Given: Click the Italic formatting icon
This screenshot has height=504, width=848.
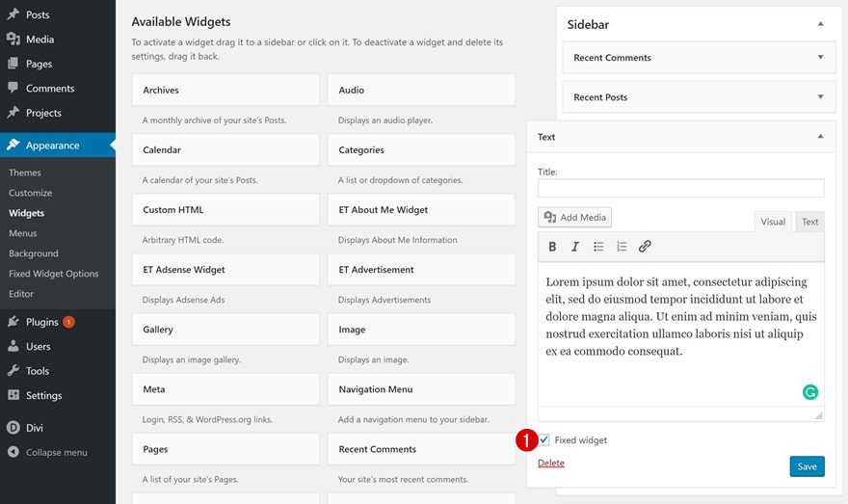Looking at the screenshot, I should click(575, 247).
